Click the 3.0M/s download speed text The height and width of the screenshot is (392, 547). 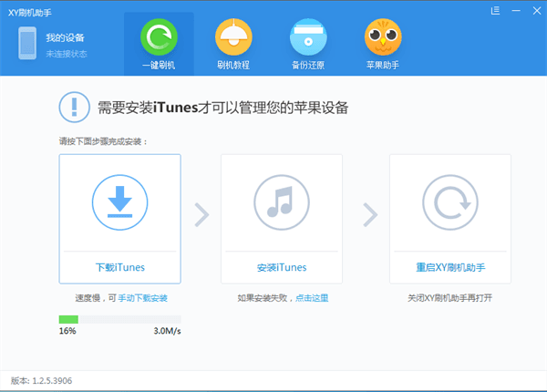tap(167, 331)
